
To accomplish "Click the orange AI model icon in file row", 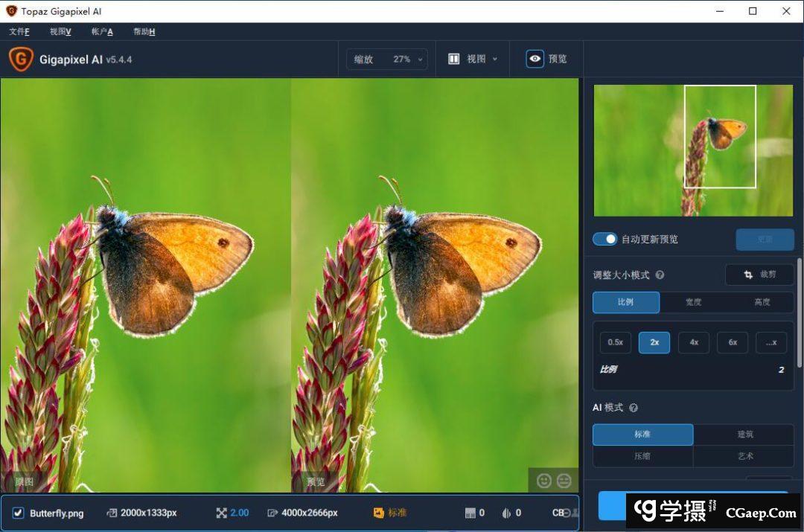I will click(x=379, y=513).
